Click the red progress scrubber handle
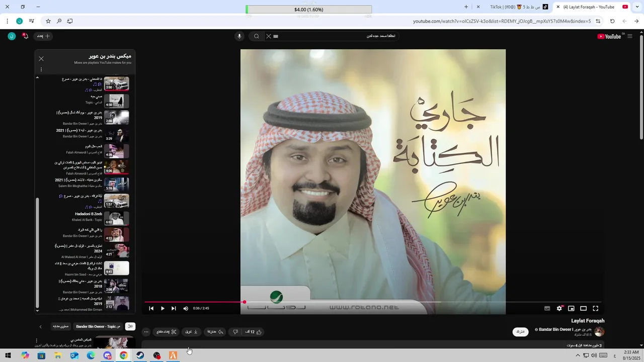The width and height of the screenshot is (644, 362). [245, 302]
